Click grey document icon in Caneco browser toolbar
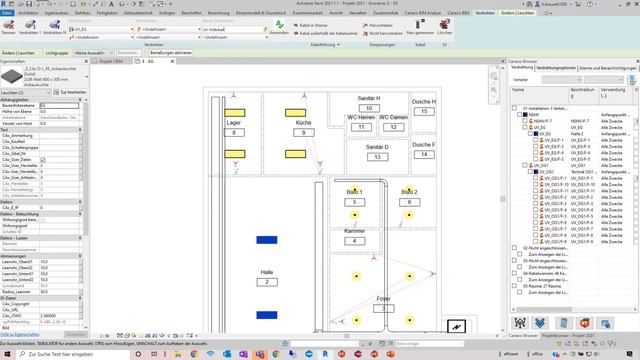 pyautogui.click(x=563, y=323)
